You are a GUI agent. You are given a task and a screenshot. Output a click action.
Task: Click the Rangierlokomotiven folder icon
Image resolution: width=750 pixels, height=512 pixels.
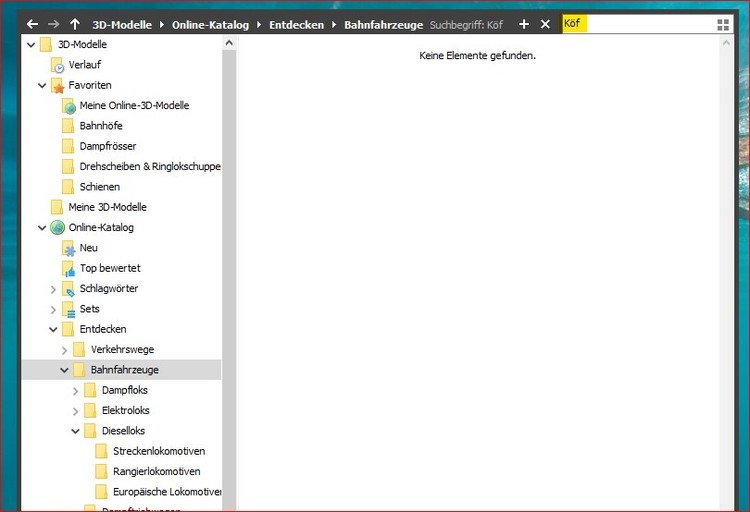pos(101,471)
